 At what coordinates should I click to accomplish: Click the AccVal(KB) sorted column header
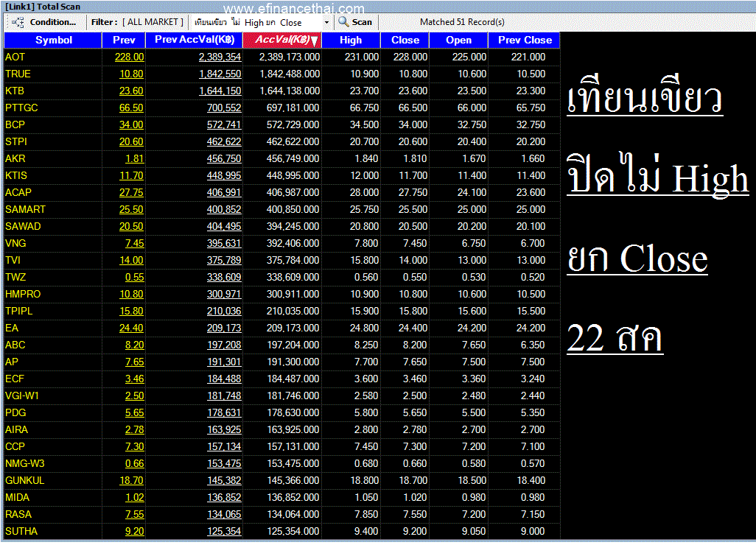coord(282,40)
